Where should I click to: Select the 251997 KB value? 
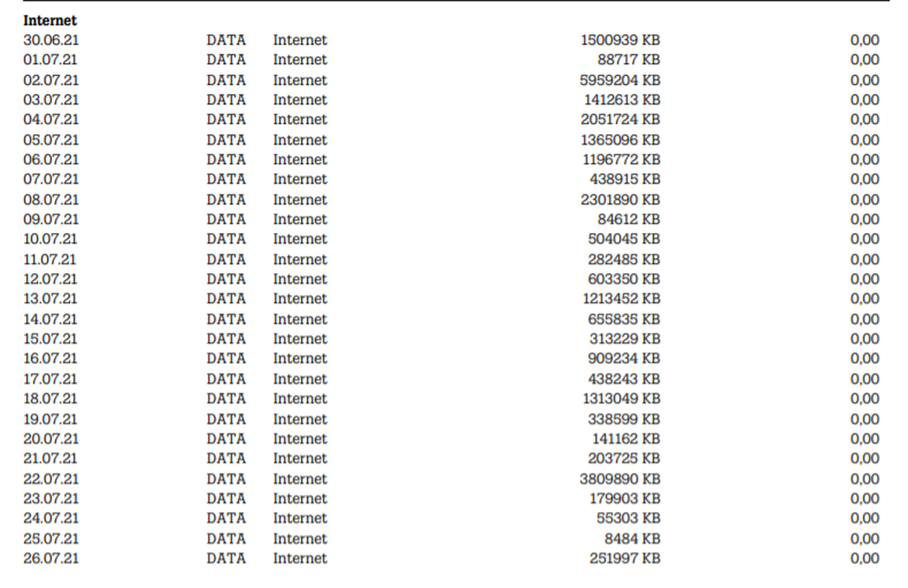624,558
